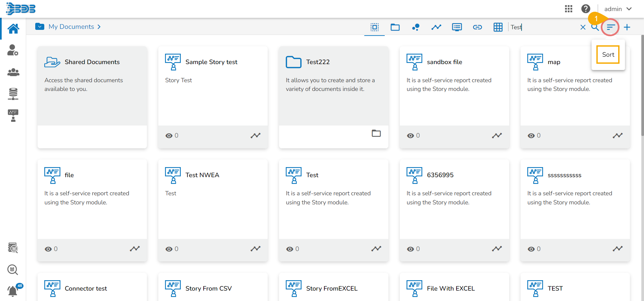Open user settings icon in the sidebar
Screen dimensions: 644x301
(13, 50)
